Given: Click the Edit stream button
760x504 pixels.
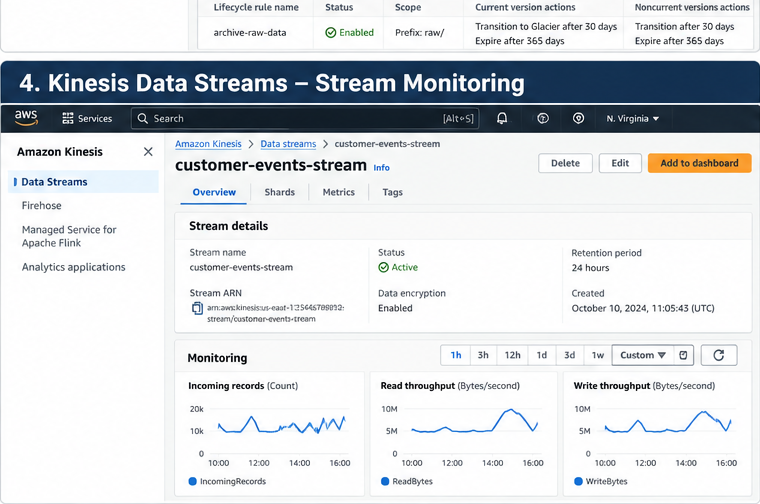Looking at the screenshot, I should [x=620, y=163].
